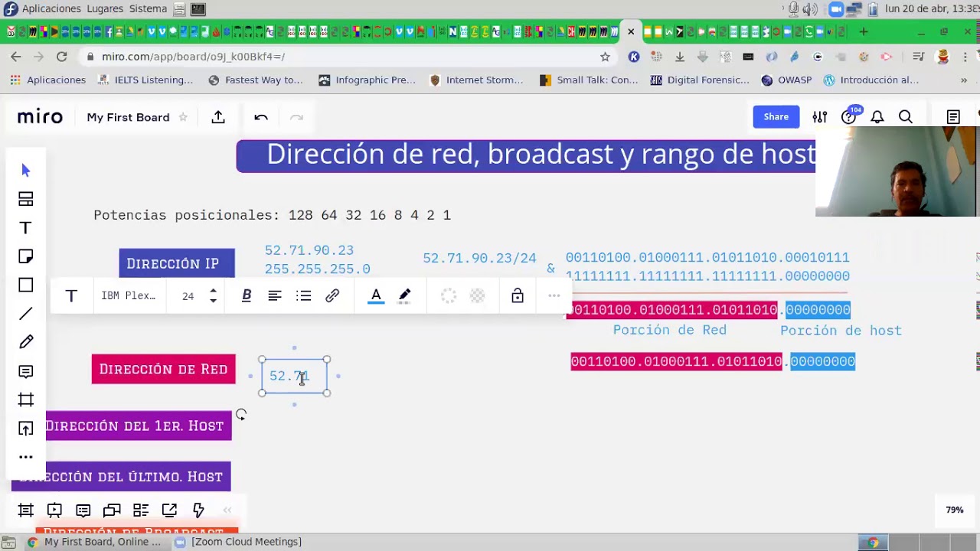Select the Dirección de Red label

click(x=163, y=369)
